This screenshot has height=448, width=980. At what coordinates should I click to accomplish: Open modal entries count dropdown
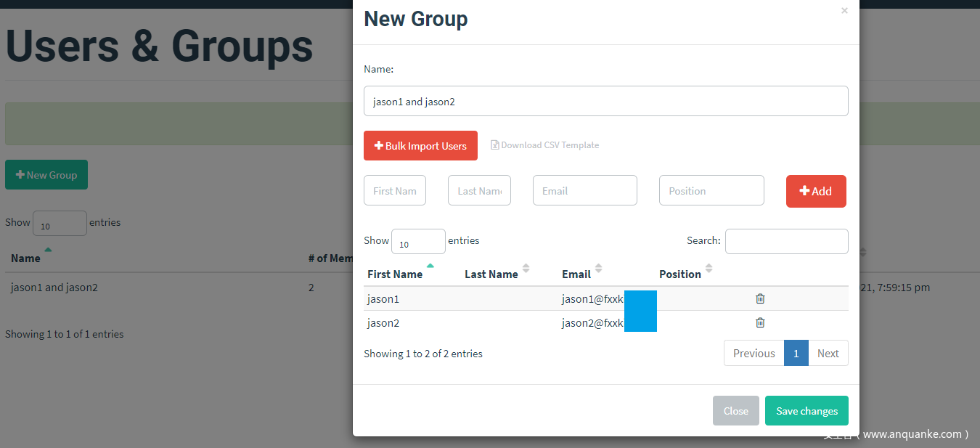tap(418, 242)
